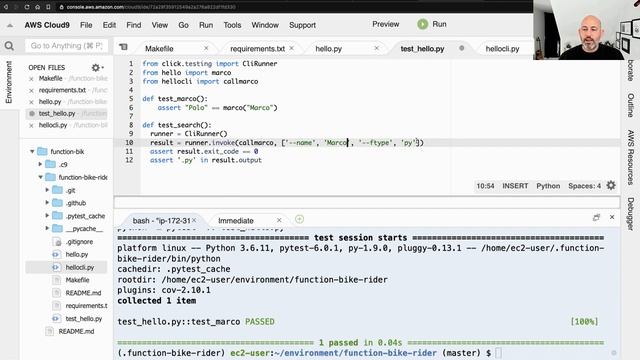Close the Immediate tab
Image resolution: width=640 pixels, height=360 pixels.
coord(279,220)
